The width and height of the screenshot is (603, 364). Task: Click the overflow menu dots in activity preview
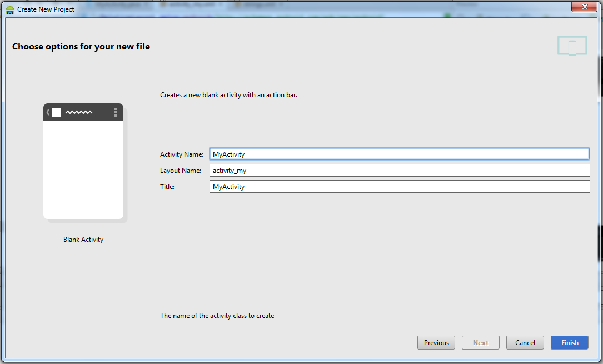[116, 112]
